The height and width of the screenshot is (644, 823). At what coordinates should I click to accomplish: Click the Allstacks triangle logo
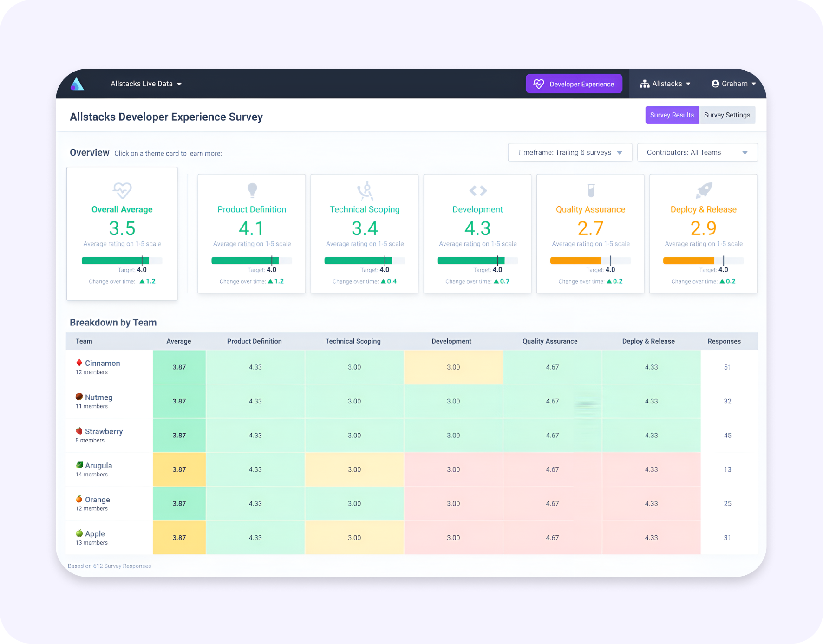coord(77,84)
